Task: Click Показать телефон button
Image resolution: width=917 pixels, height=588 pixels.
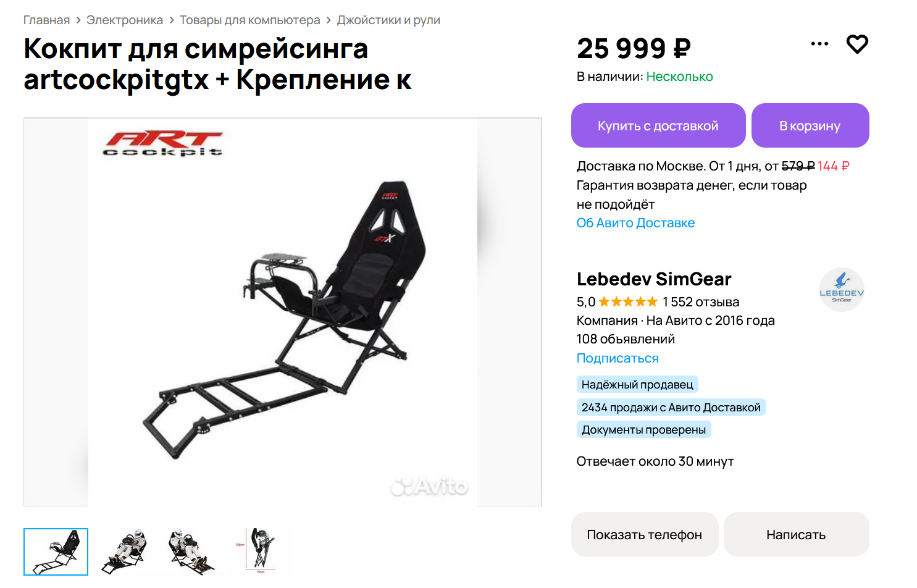Action: (x=645, y=534)
